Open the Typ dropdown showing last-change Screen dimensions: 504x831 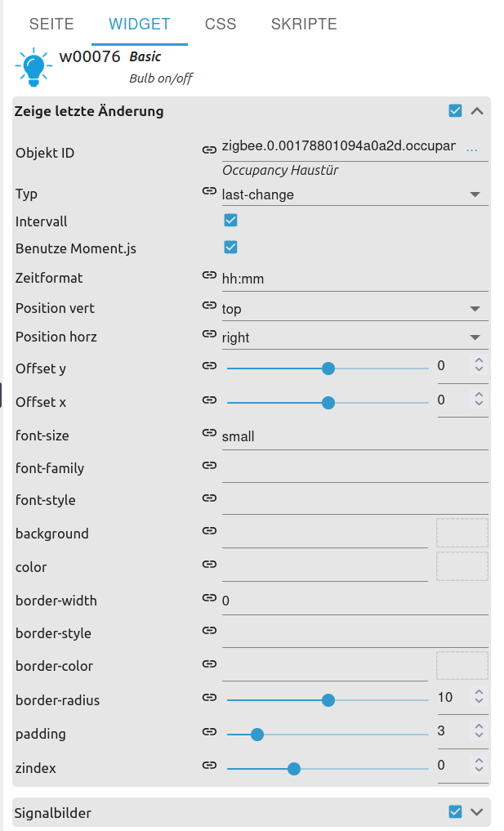point(355,194)
